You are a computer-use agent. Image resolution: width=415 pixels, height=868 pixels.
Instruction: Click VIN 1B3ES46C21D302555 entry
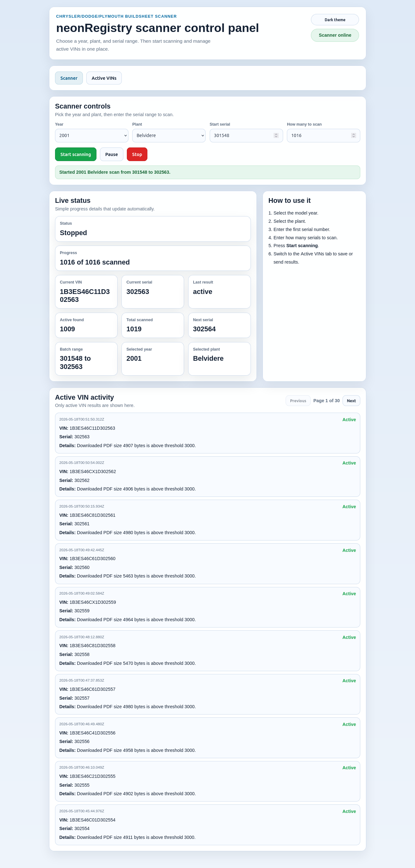click(87, 776)
